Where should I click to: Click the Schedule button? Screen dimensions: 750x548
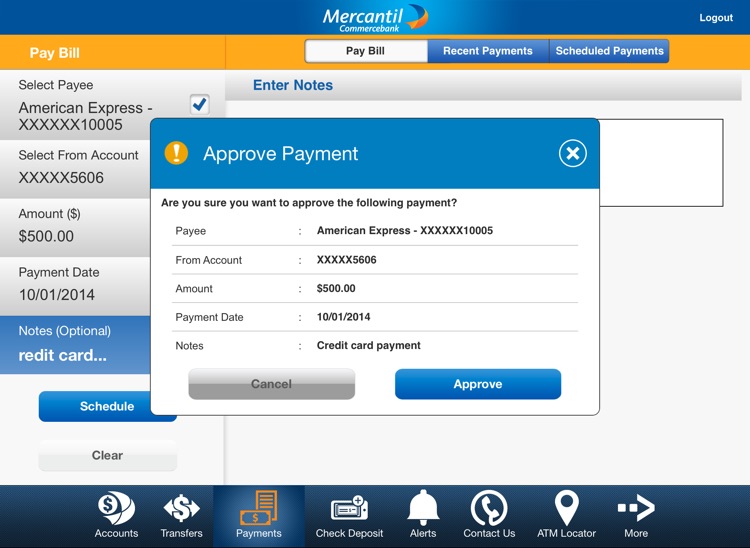point(107,406)
